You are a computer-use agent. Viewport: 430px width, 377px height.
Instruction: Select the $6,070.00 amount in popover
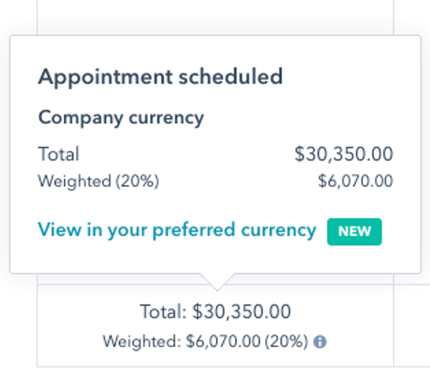click(356, 181)
